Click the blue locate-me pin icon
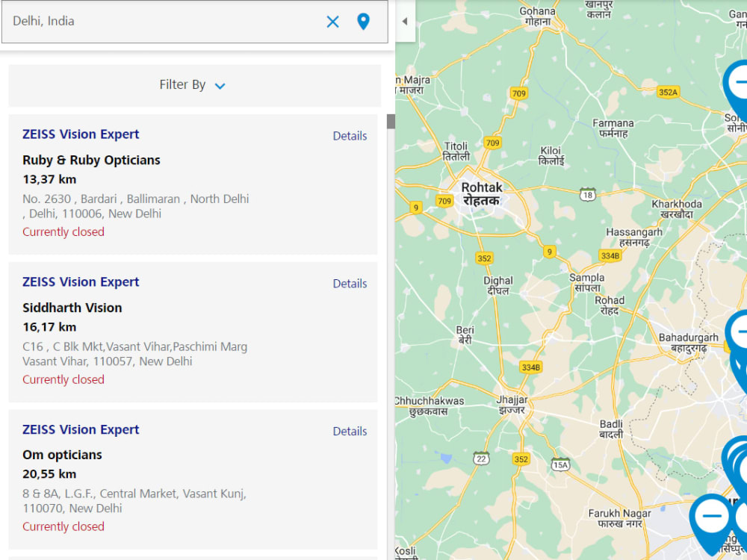Viewport: 747px width, 560px height. [x=363, y=22]
